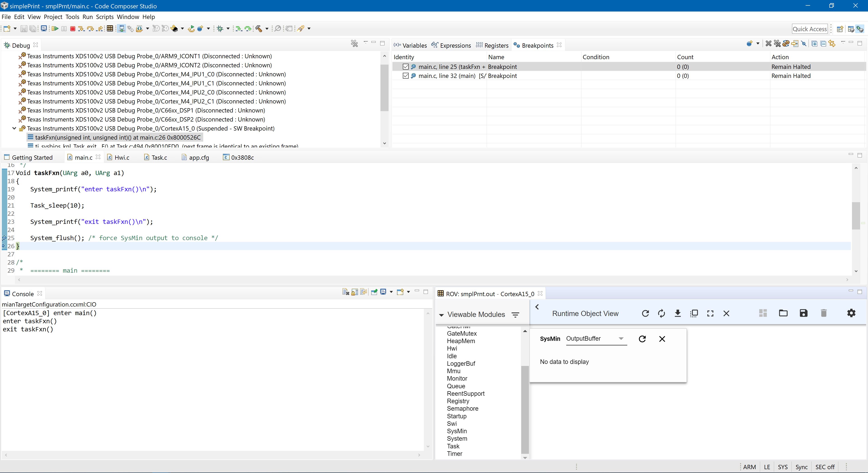
Task: Click the Quick Access field
Action: pyautogui.click(x=809, y=29)
